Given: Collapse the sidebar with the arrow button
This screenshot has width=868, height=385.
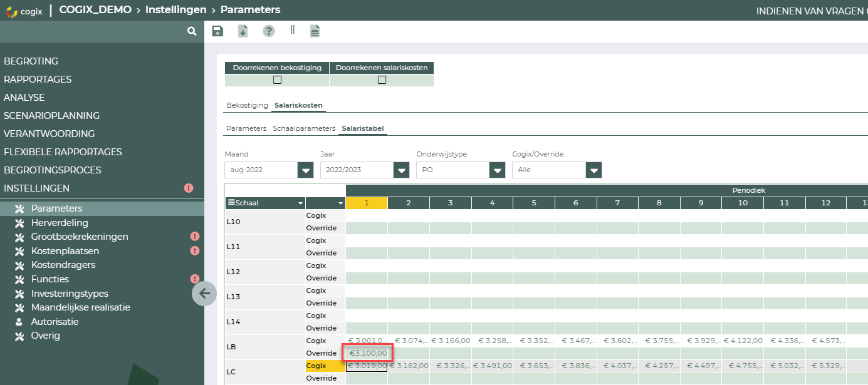Looking at the screenshot, I should pyautogui.click(x=204, y=293).
